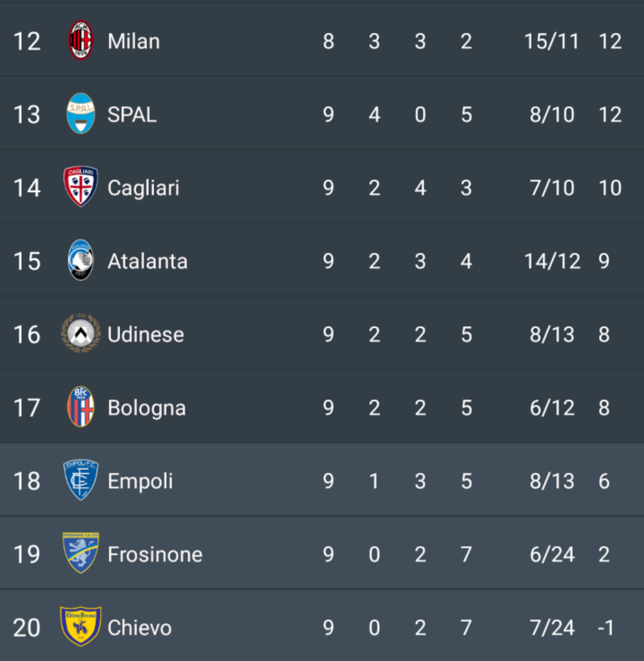
Task: Select the Bologna team name
Action: [147, 408]
